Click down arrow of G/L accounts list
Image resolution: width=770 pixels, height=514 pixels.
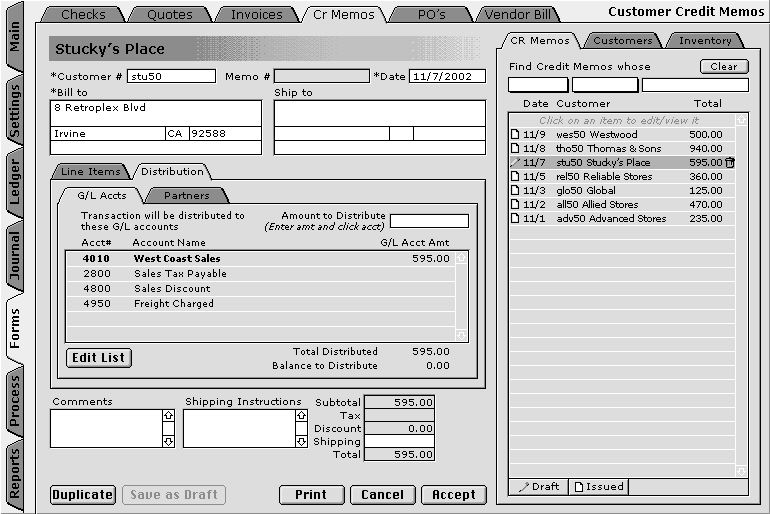(x=461, y=335)
